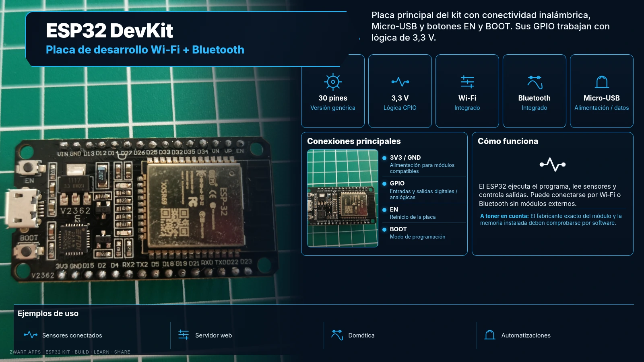
Task: Click the Placa de desarrollo Wi-Fi + Bluetooth subtitle
Action: tap(145, 49)
